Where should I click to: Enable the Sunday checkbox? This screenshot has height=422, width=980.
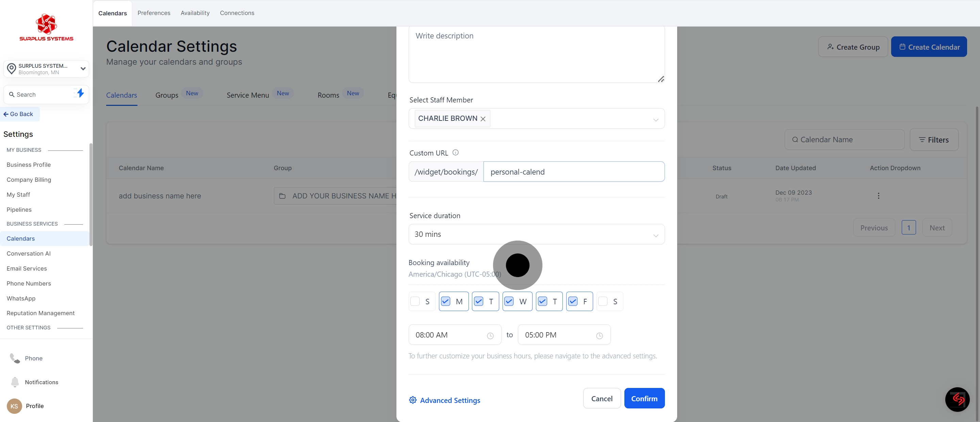[415, 302]
